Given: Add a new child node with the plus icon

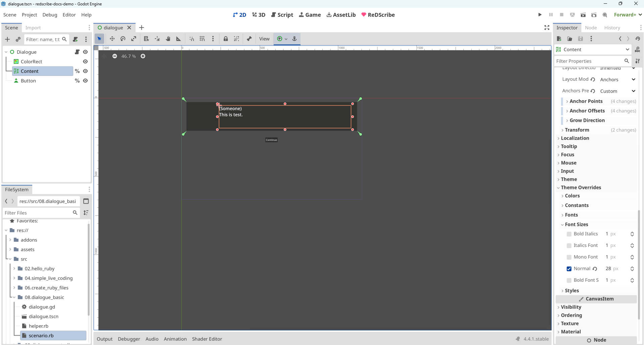Looking at the screenshot, I should click(7, 39).
